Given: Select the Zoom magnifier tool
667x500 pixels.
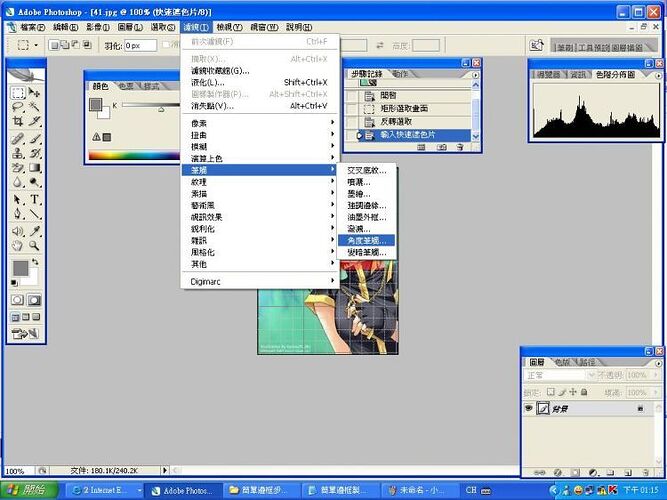Looking at the screenshot, I should pyautogui.click(x=34, y=246).
